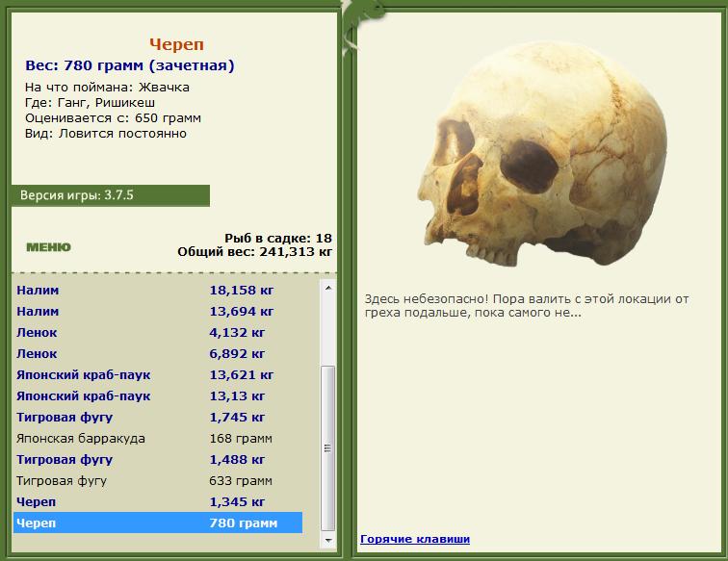Open the Горячие клавиши link
The width and height of the screenshot is (728, 561).
point(415,539)
